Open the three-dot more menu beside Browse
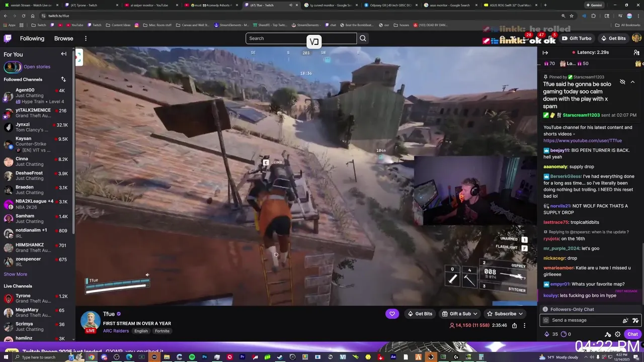The width and height of the screenshot is (644, 362). [86, 38]
